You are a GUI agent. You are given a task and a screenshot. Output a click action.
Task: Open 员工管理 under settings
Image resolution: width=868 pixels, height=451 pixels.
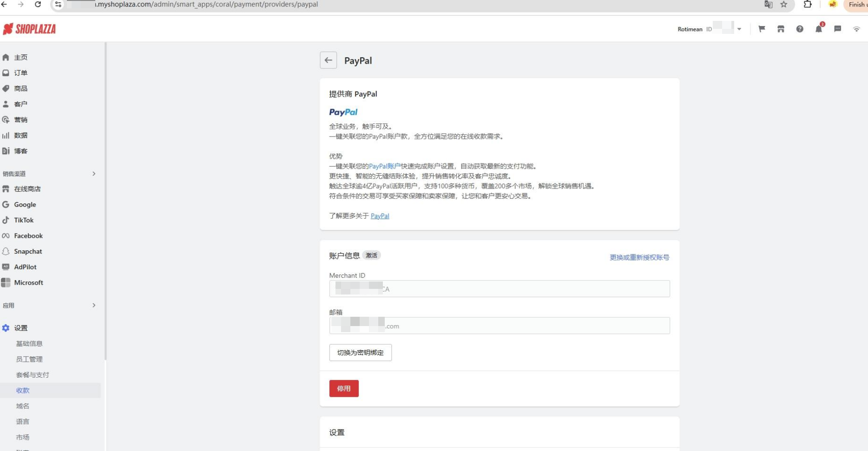coord(29,359)
